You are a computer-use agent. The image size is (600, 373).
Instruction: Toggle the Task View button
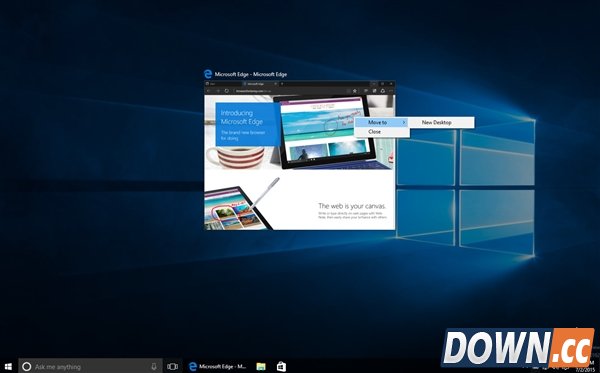172,366
